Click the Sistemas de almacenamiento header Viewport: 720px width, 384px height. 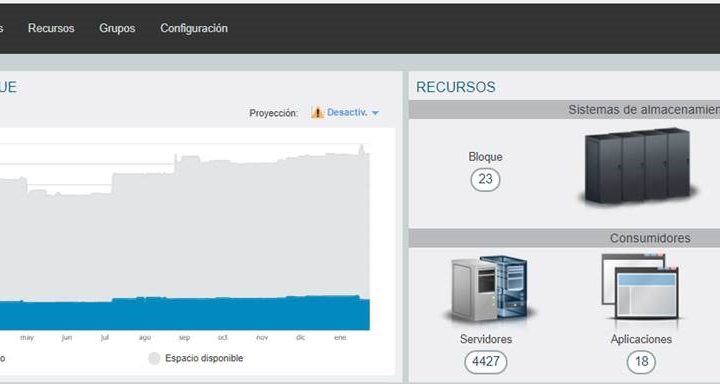coord(564,110)
